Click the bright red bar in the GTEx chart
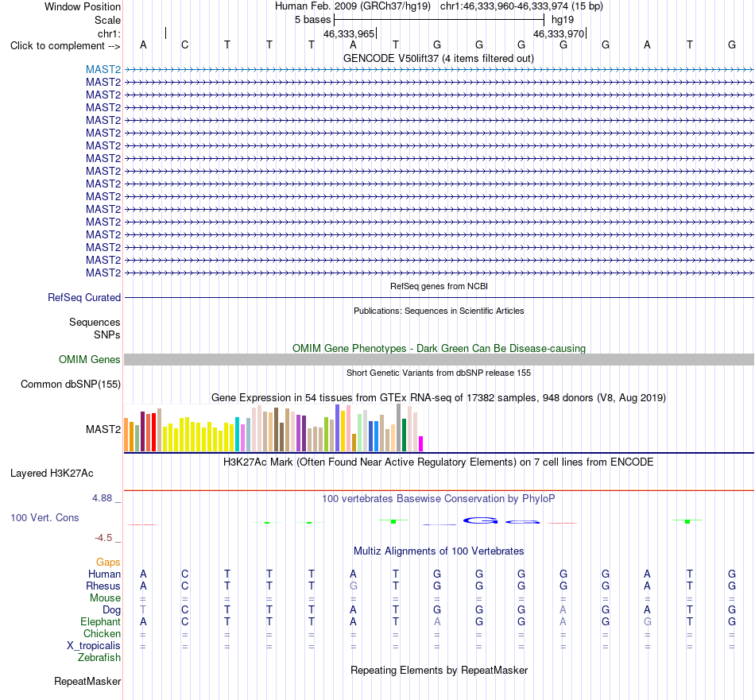 click(153, 432)
